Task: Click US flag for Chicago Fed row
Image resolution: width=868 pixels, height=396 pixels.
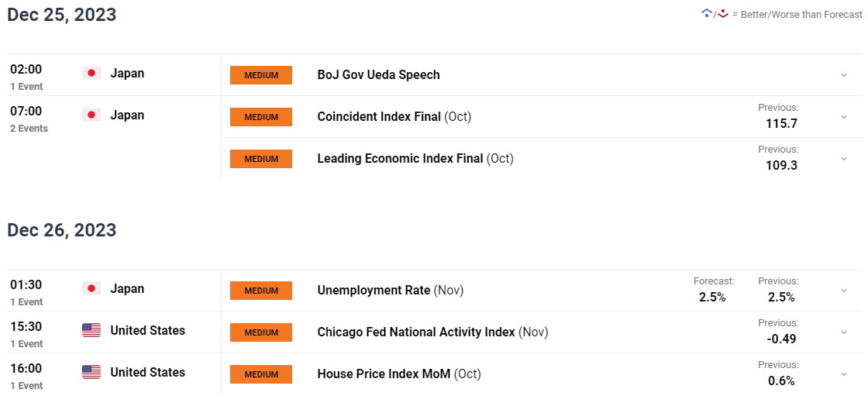Action: [91, 331]
